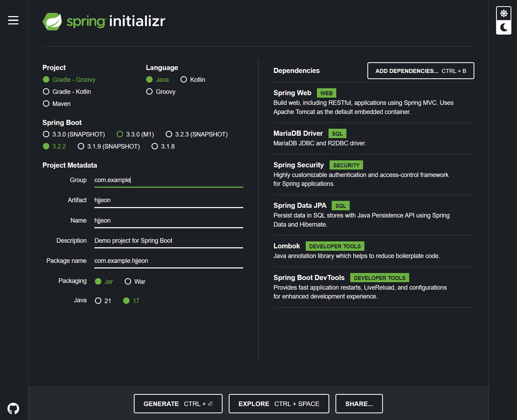Open the hamburger side menu
The image size is (517, 420).
pyautogui.click(x=13, y=20)
